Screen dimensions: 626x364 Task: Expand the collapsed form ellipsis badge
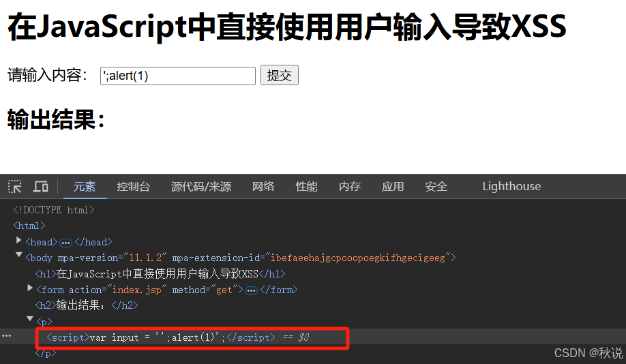(x=251, y=290)
